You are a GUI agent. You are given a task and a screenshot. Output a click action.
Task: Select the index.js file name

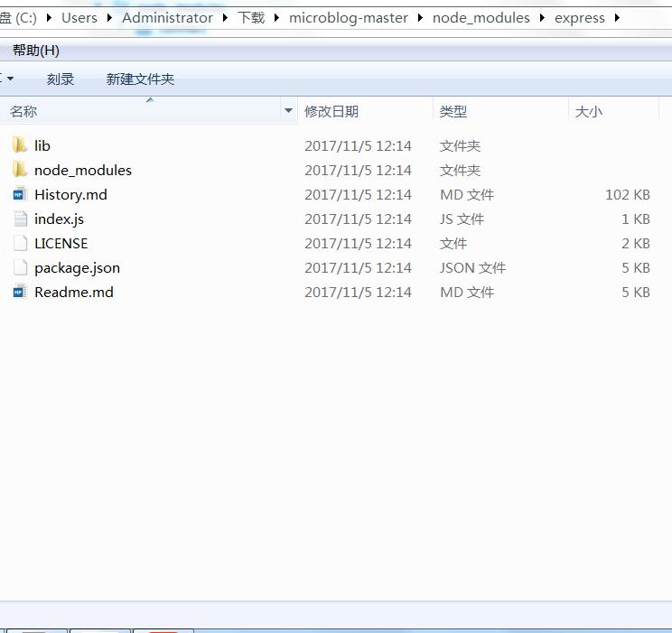[x=59, y=219]
